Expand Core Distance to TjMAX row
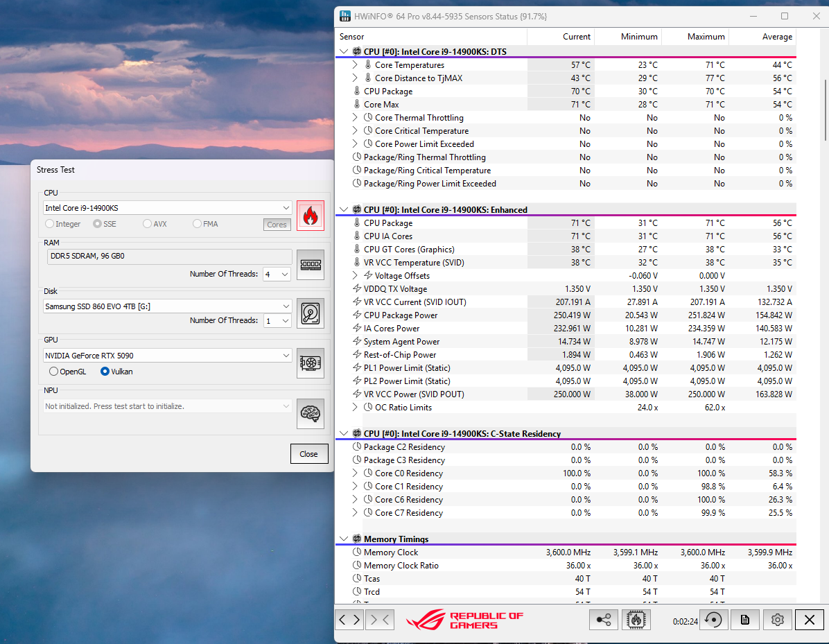 356,78
